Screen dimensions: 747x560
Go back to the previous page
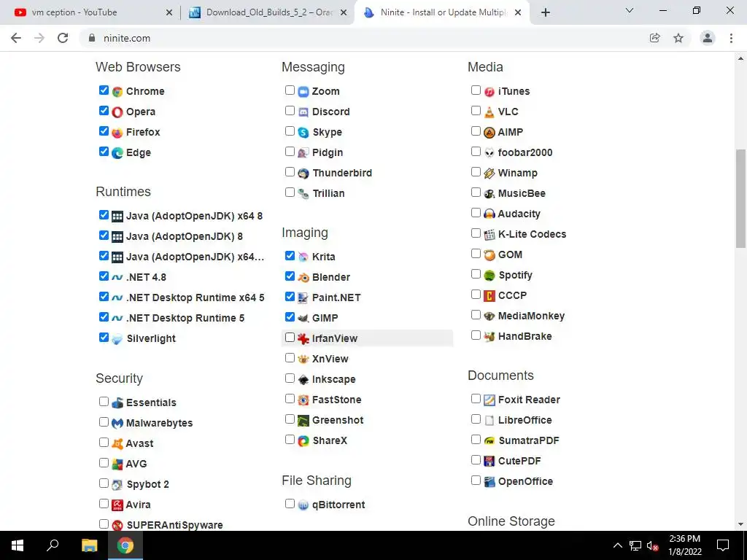click(16, 38)
